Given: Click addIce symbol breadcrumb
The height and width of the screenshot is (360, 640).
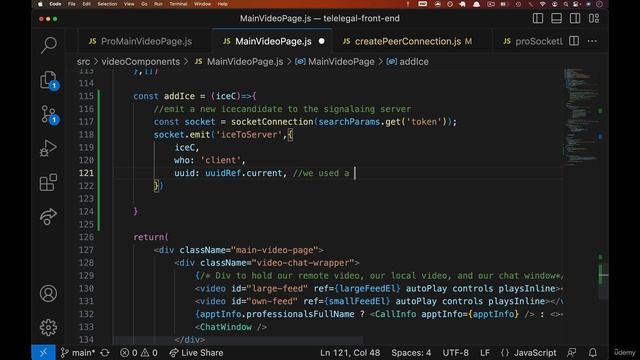Looking at the screenshot, I should [414, 62].
